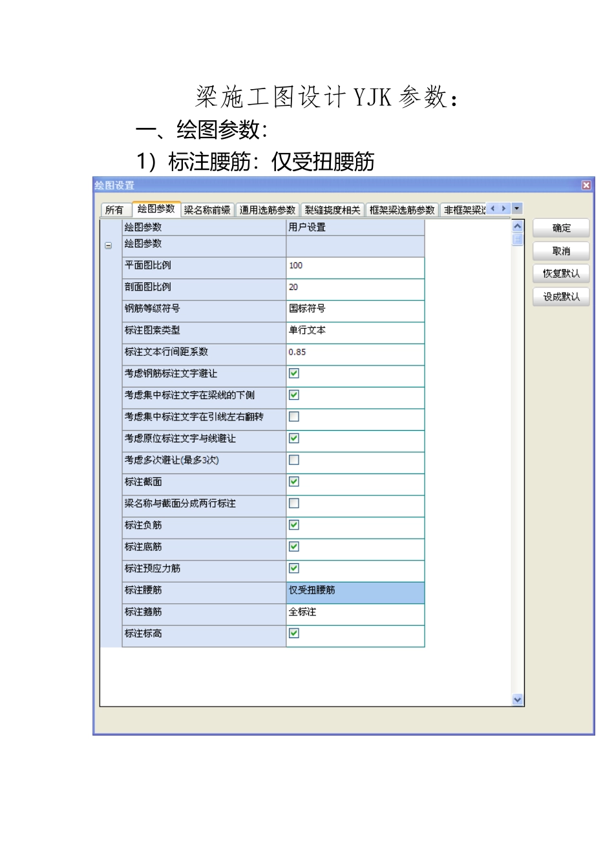
Task: Toggle 考虑钢筋标注文字避让 checkbox
Action: [294, 373]
